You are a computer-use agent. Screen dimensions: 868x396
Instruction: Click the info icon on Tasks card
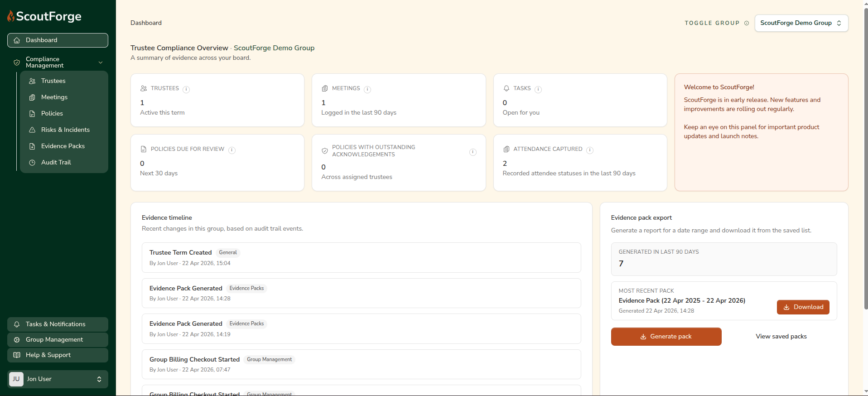tap(538, 89)
